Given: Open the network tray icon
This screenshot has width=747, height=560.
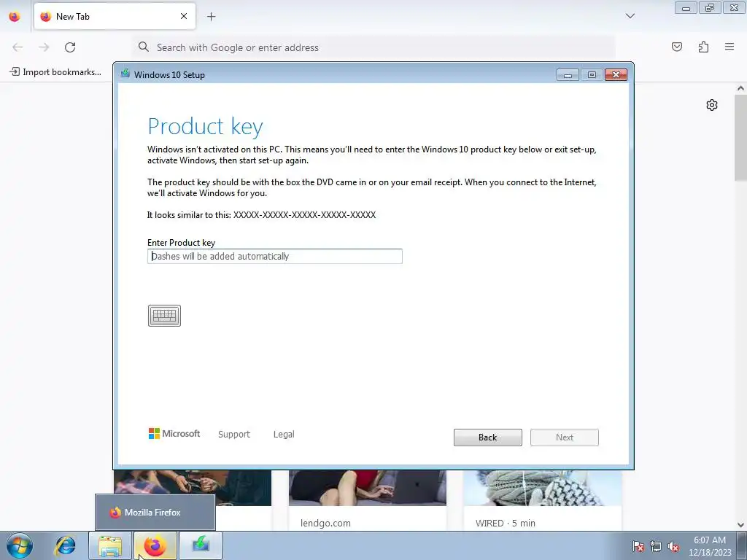Looking at the screenshot, I should 656,546.
